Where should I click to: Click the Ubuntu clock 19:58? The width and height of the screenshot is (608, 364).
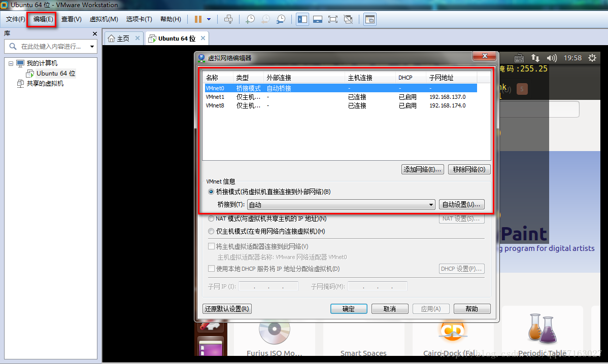pos(572,58)
